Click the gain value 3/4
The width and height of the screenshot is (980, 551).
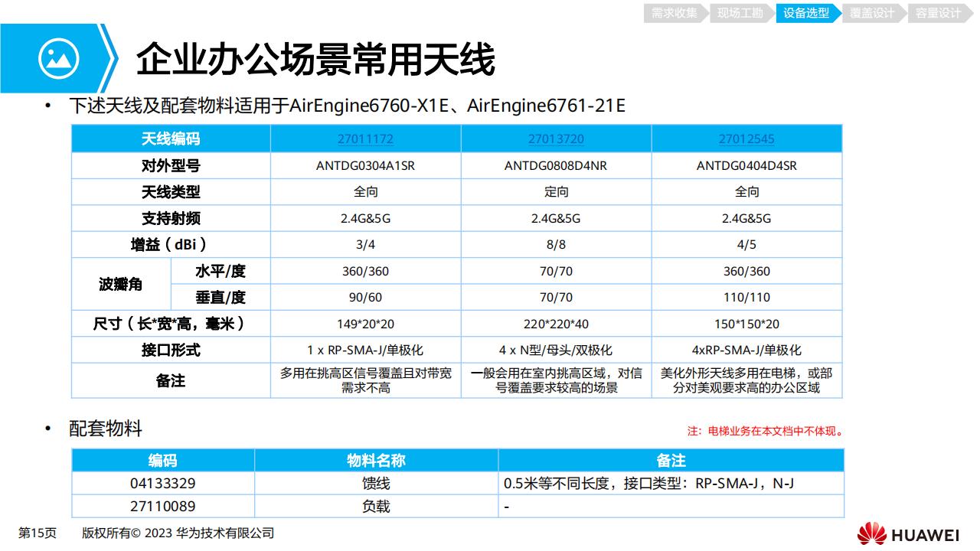point(365,245)
